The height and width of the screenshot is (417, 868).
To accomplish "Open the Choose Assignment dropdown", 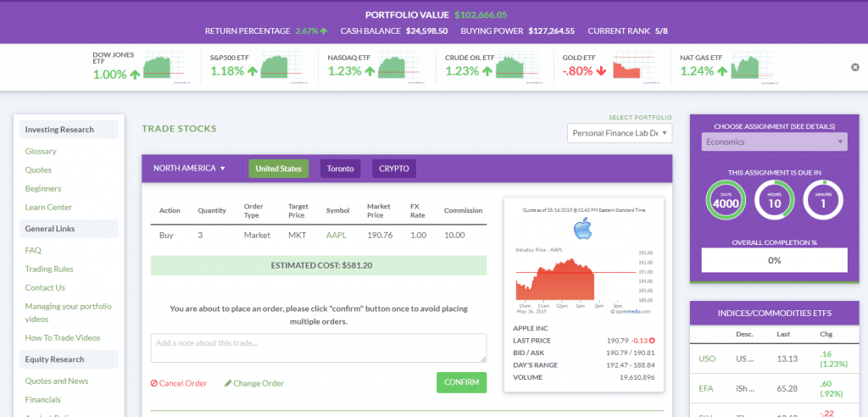I will point(774,142).
